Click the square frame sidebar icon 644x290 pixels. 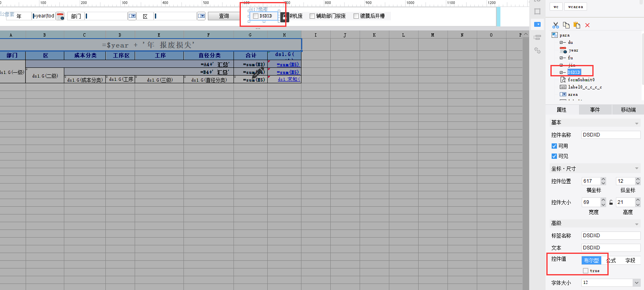(537, 11)
